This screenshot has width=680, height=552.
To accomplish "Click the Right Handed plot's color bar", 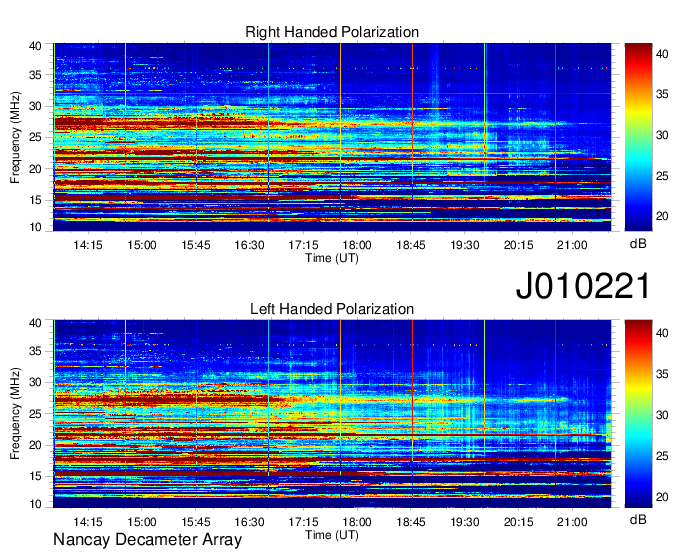I will click(x=638, y=137).
